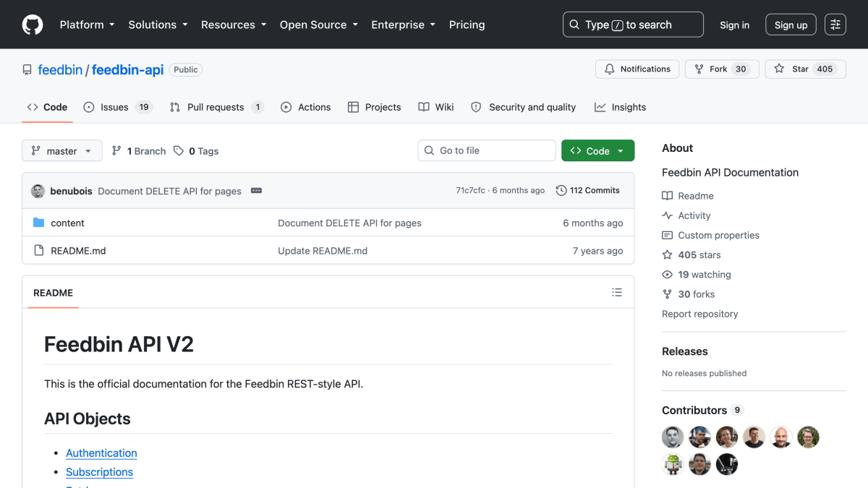View 19 watching link
Screen dimensions: 868x488
click(x=697, y=275)
